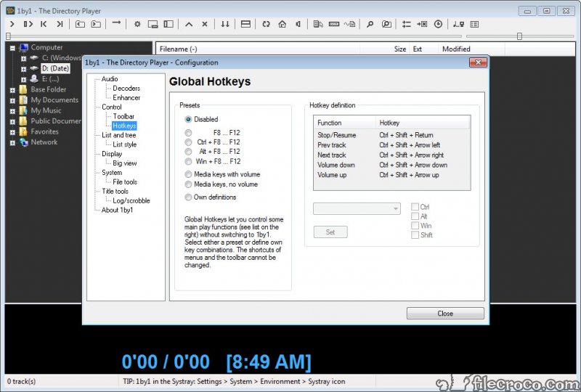
Task: Tick the Ctrl modifier checkbox
Action: 415,207
